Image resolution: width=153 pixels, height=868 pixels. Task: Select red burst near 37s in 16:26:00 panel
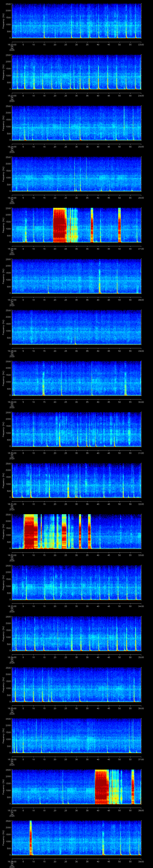(92, 225)
